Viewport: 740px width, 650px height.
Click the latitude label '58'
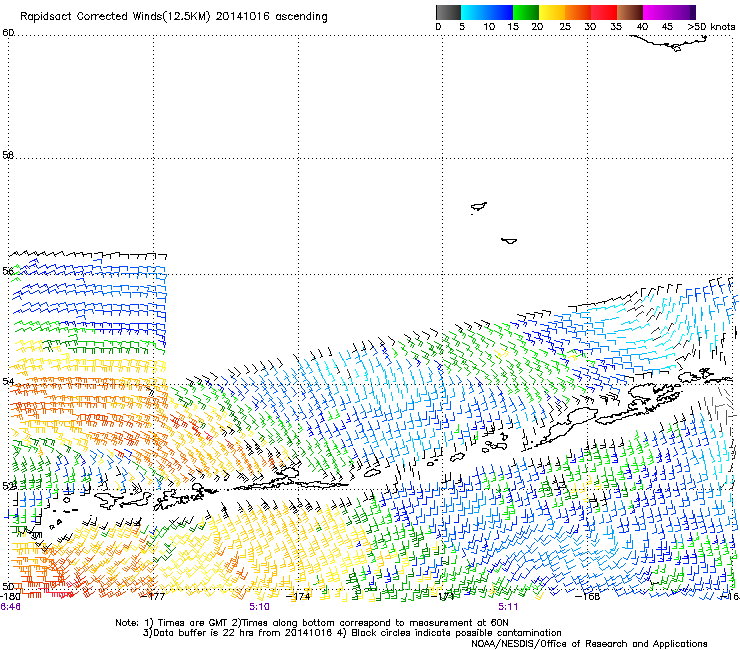[8, 155]
